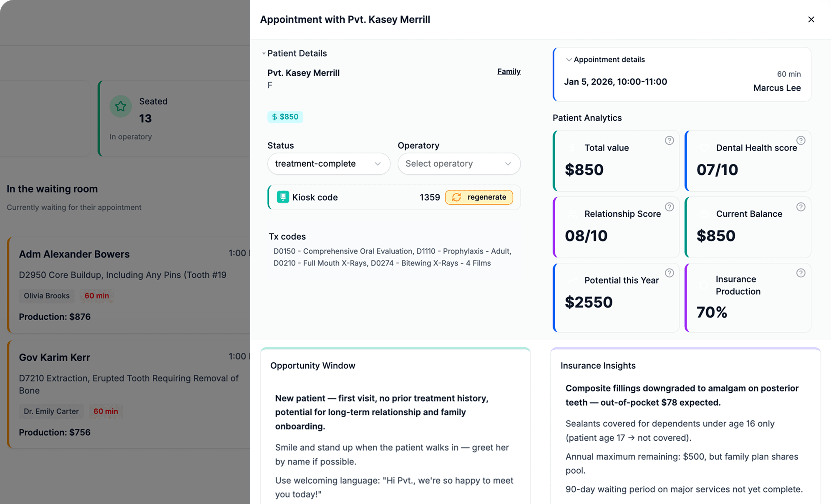831x504 pixels.
Task: Click the Dr. Emily Carter provider tag
Action: tap(51, 411)
